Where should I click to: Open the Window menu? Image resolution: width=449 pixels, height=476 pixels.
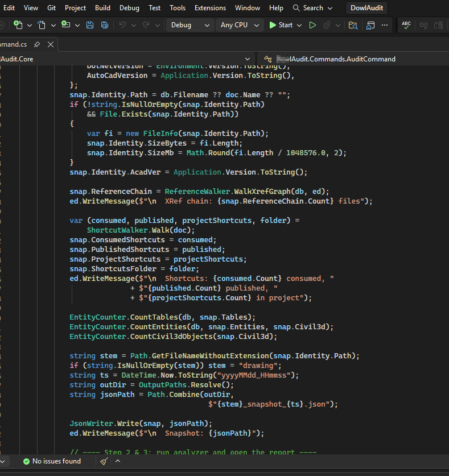[x=248, y=8]
